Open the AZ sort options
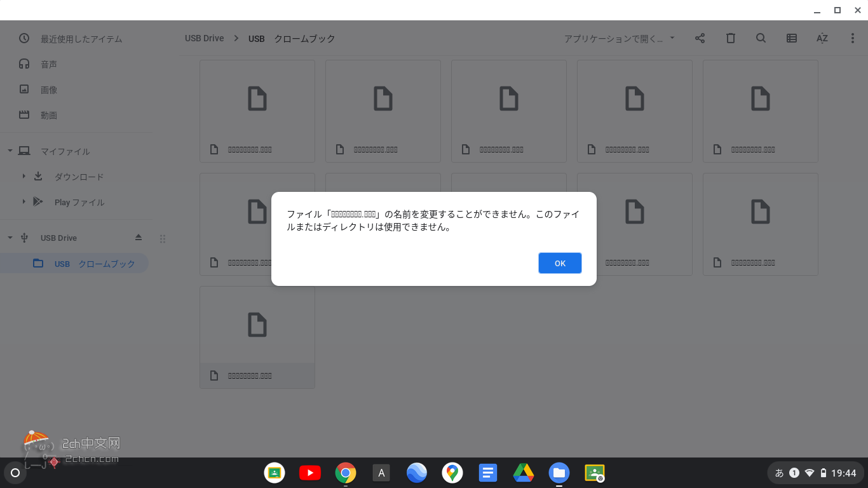The width and height of the screenshot is (868, 488). (822, 38)
